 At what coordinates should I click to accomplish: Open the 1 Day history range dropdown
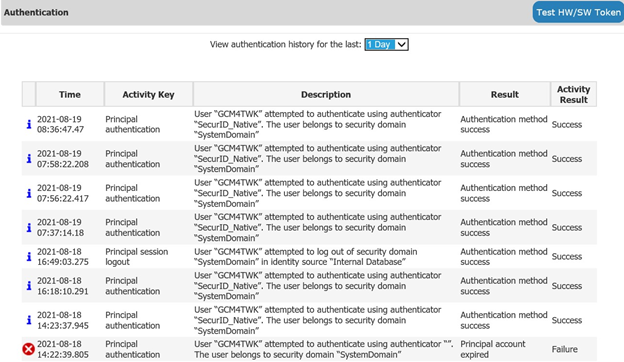pyautogui.click(x=386, y=45)
